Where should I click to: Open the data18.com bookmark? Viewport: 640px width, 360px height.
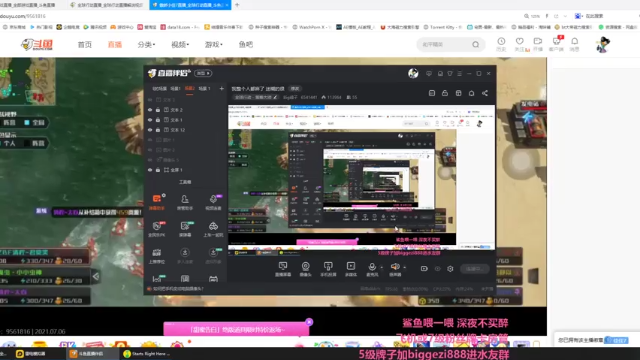click(180, 27)
